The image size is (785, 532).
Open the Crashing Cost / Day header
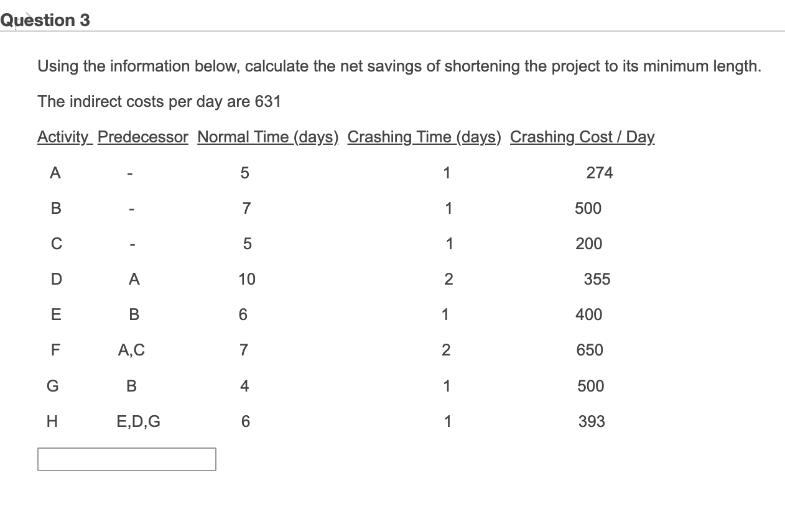(582, 137)
